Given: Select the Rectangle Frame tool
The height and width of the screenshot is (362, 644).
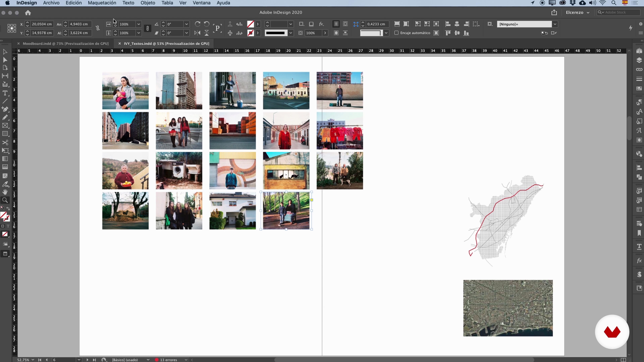Looking at the screenshot, I should (5, 126).
